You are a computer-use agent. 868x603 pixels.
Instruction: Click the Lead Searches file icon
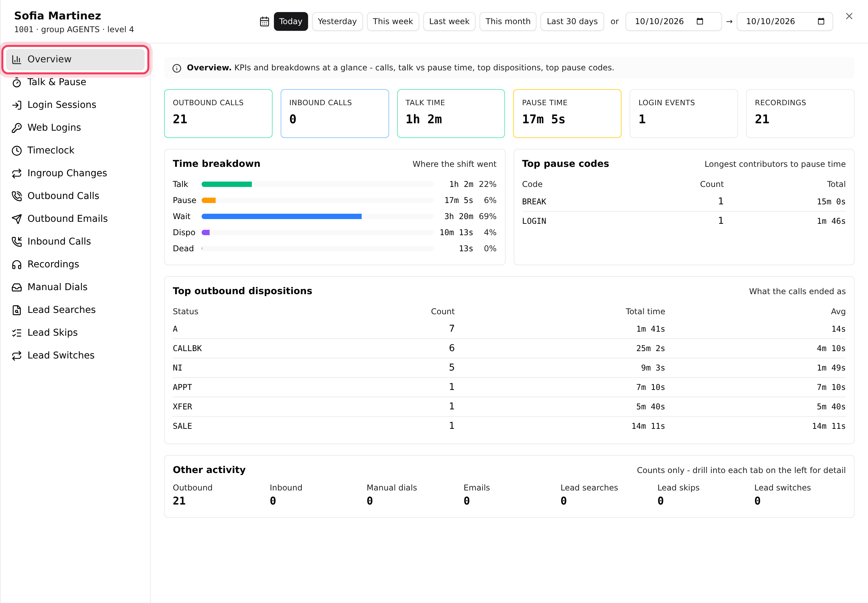(17, 310)
